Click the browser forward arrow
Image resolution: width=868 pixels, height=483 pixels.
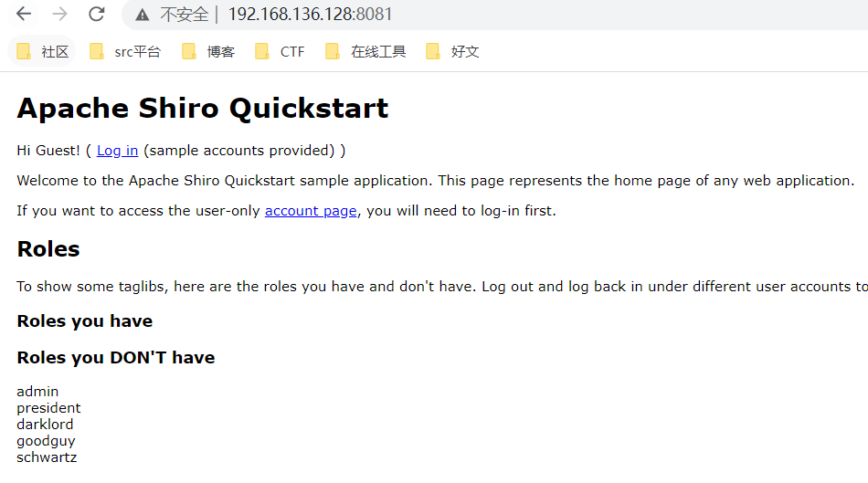tap(59, 14)
